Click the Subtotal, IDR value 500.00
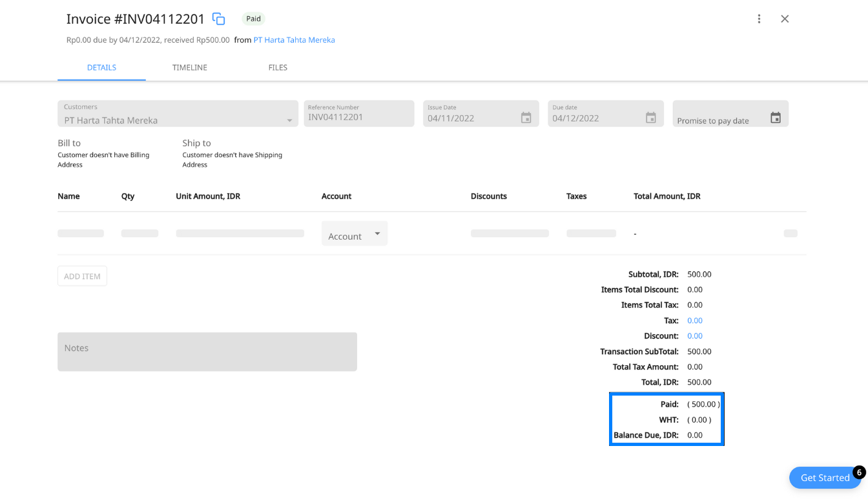The width and height of the screenshot is (868, 499). tap(699, 274)
